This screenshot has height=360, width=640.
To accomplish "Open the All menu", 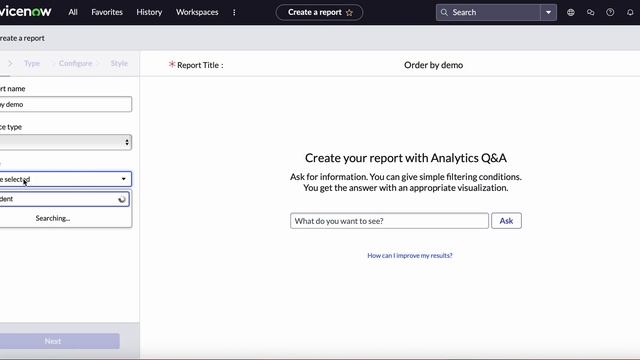I will click(73, 12).
